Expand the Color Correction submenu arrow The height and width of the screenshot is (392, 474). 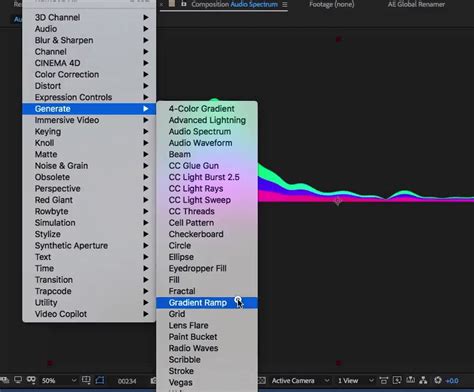coord(146,74)
